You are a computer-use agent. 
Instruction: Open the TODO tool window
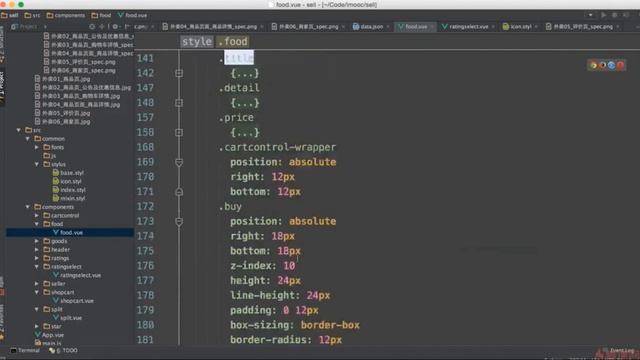(x=64, y=350)
